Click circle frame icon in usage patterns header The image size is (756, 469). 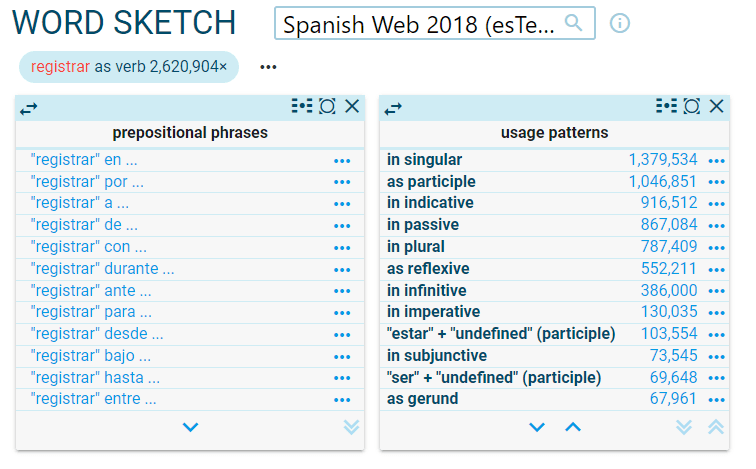click(692, 107)
